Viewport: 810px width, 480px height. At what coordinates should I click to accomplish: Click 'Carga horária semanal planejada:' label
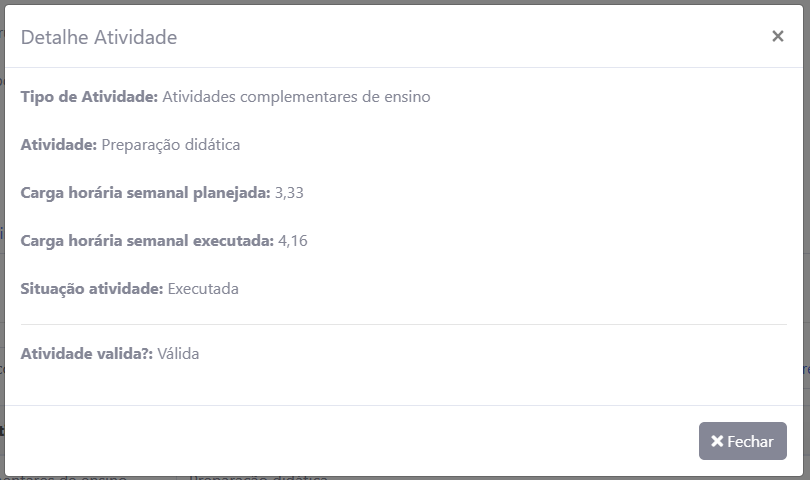[145, 193]
